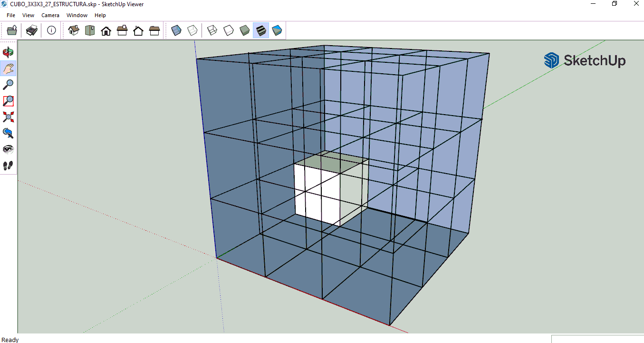Image resolution: width=644 pixels, height=343 pixels.
Task: Select the Orbit tool
Action: click(9, 52)
